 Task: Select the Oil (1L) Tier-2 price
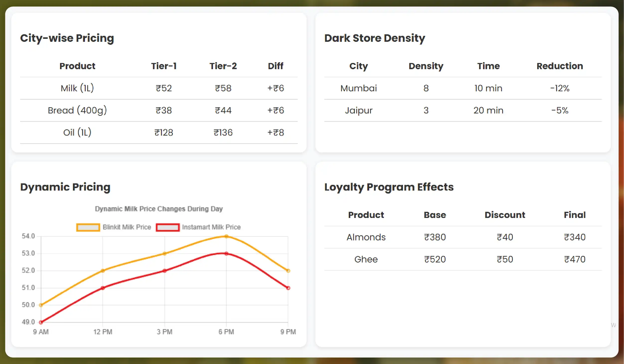223,132
